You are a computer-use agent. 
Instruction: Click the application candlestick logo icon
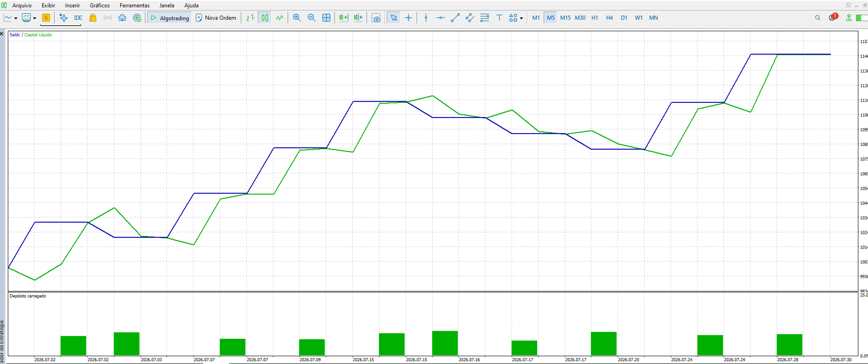4,6
